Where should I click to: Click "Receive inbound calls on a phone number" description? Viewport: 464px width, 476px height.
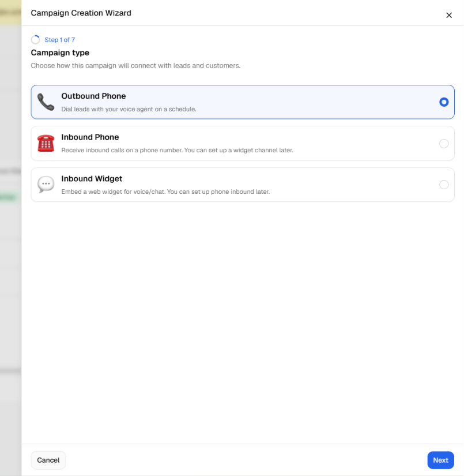(177, 150)
